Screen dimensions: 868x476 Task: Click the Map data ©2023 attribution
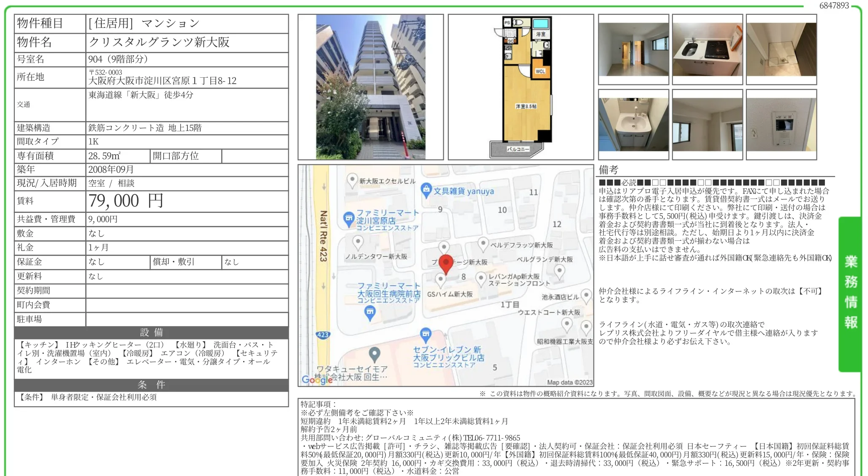[x=570, y=382]
